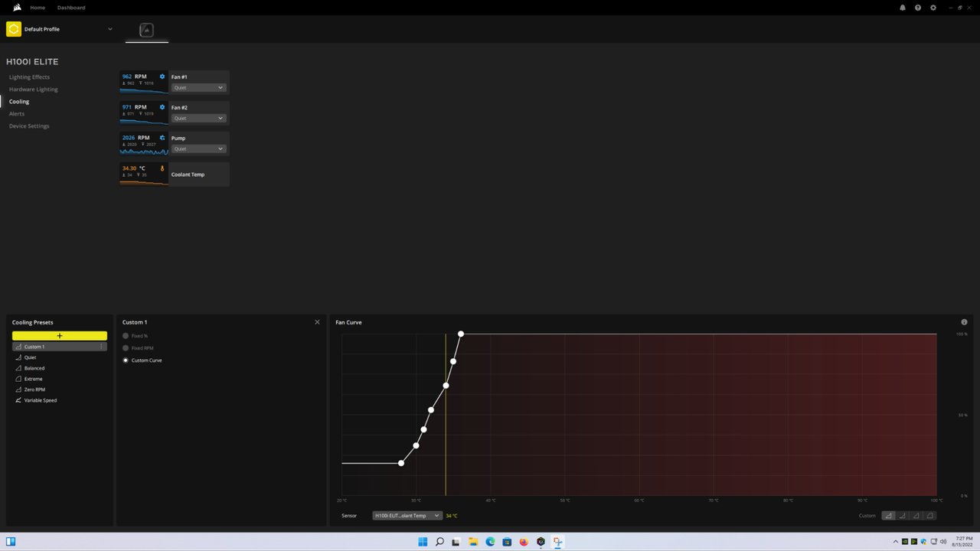Select the Zero RPM preset
This screenshot has height=551, width=980.
(x=60, y=390)
